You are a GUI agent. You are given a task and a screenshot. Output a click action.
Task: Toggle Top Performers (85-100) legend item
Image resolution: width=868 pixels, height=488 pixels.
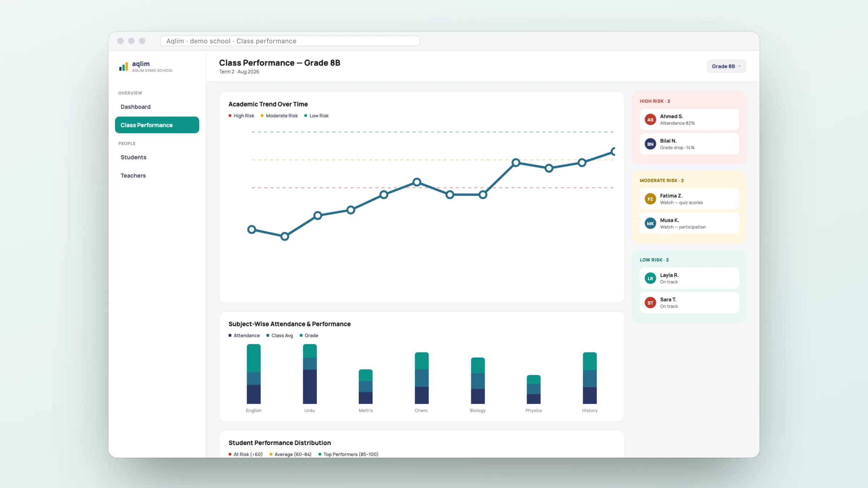[348, 454]
